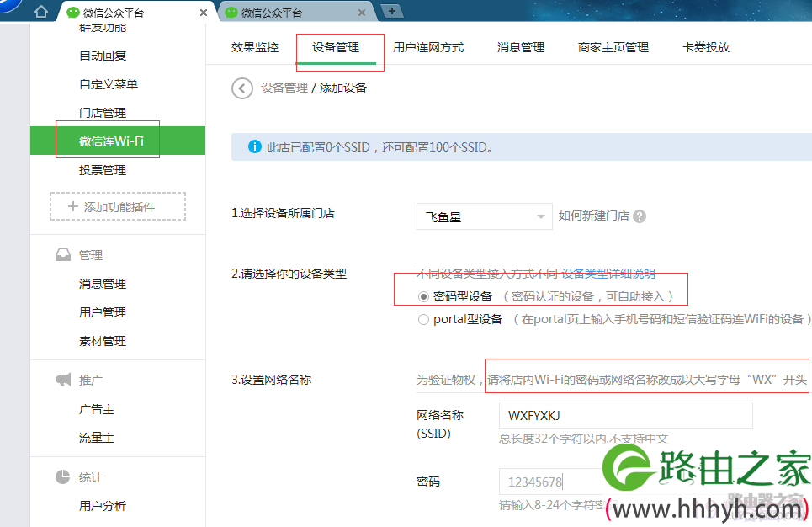Image resolution: width=812 pixels, height=527 pixels.
Task: Open a new browser tab with plus button
Action: (392, 11)
